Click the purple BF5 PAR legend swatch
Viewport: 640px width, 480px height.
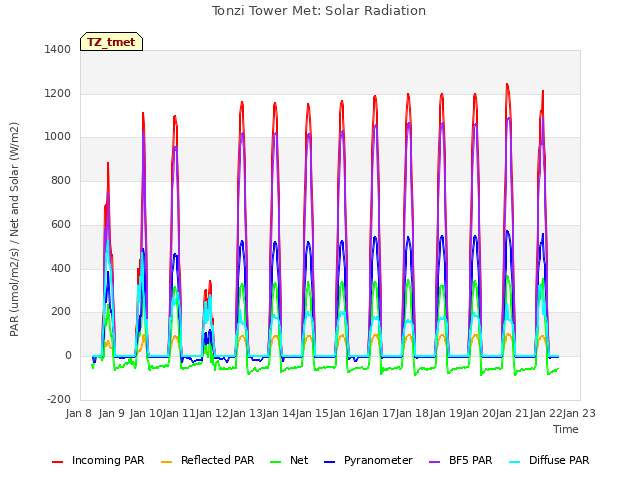(x=434, y=462)
